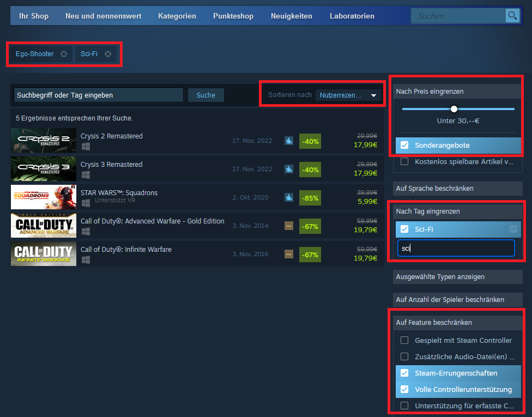
Task: Click the magnifier search icon in top bar
Action: point(512,16)
